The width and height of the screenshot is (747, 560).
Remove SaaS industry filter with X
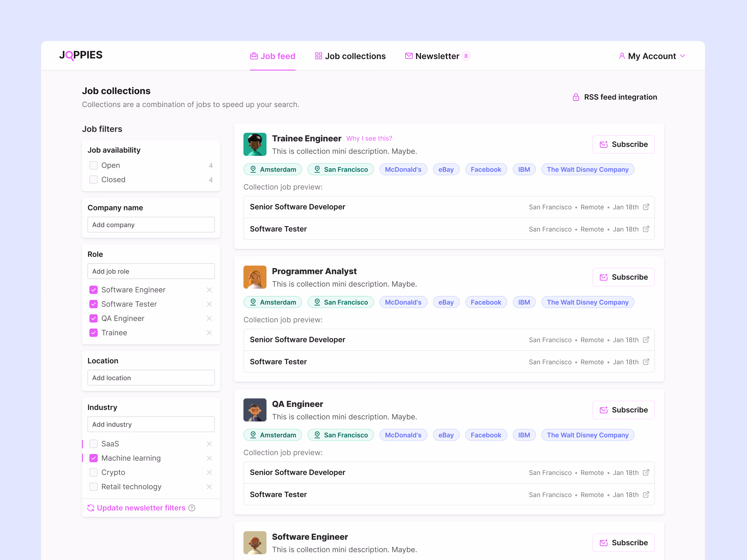[209, 444]
